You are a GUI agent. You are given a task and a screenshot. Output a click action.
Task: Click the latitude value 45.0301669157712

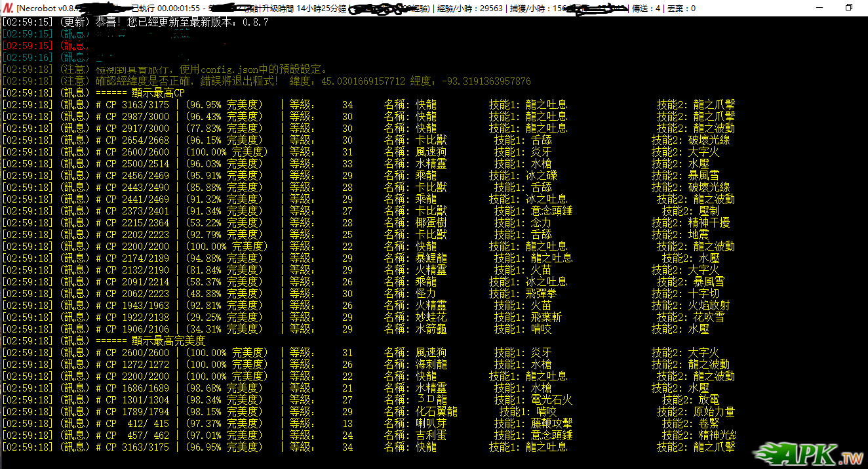[364, 81]
